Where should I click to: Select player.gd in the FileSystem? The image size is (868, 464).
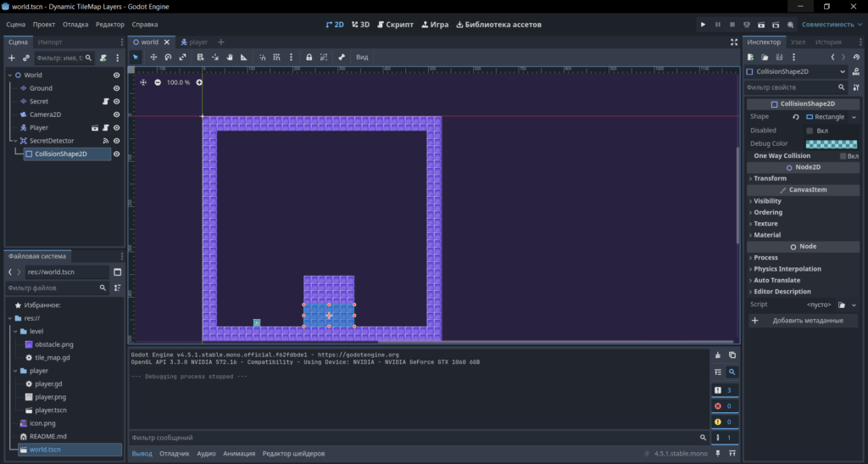pos(48,383)
